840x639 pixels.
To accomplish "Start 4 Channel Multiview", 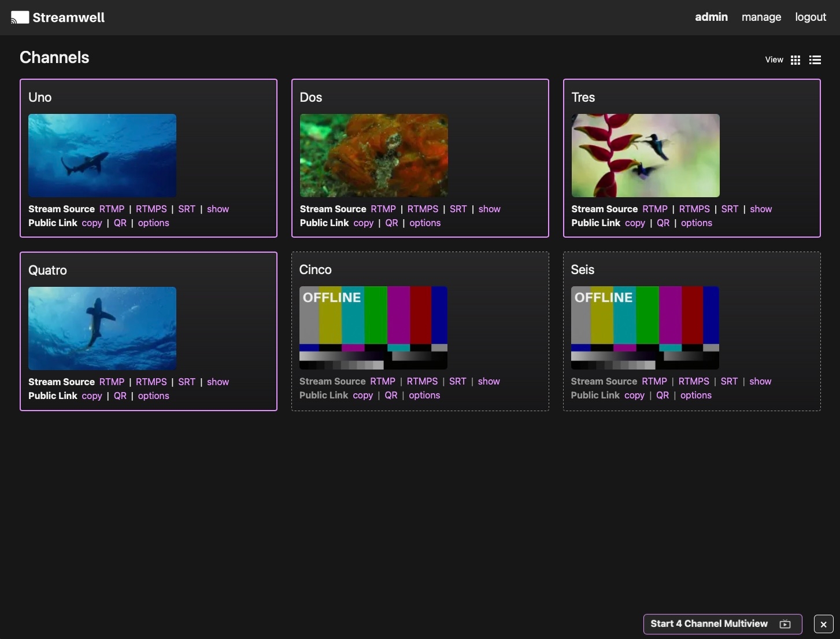I will point(722,624).
